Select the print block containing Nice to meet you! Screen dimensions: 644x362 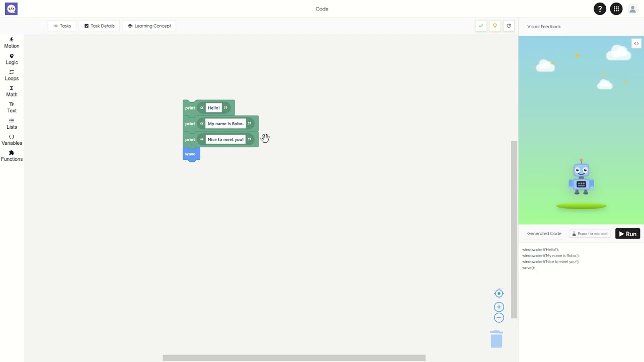pyautogui.click(x=190, y=139)
